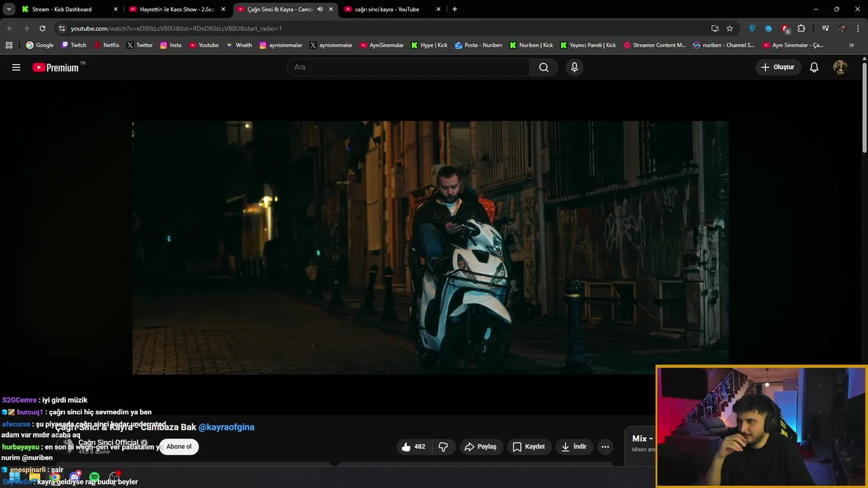Open the red extension with badge 1
This screenshot has width=868, height=488.
click(x=785, y=29)
